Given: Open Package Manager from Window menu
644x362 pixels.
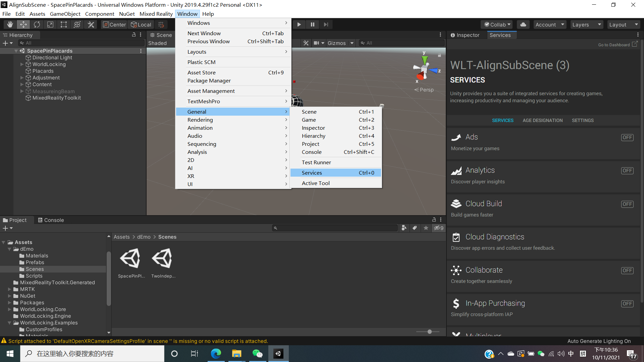Looking at the screenshot, I should (x=233, y=80).
